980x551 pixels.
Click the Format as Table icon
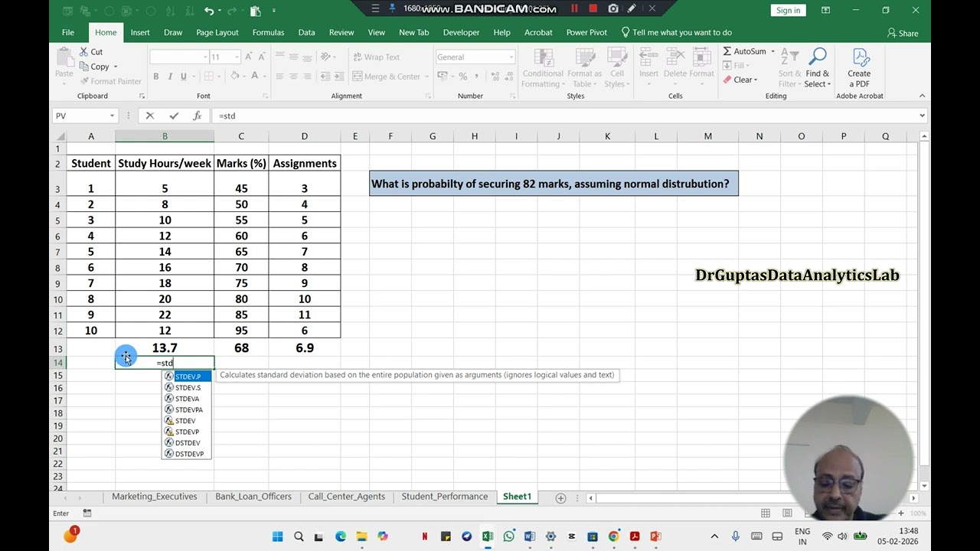tap(584, 58)
